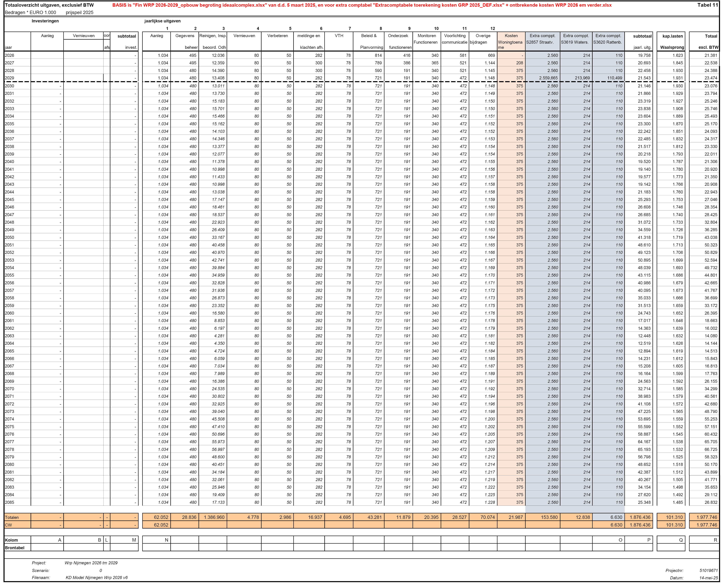Click the 'Extra comppt. S3619 Waters.' header
This screenshot has width=728, height=586.
pyautogui.click(x=576, y=39)
